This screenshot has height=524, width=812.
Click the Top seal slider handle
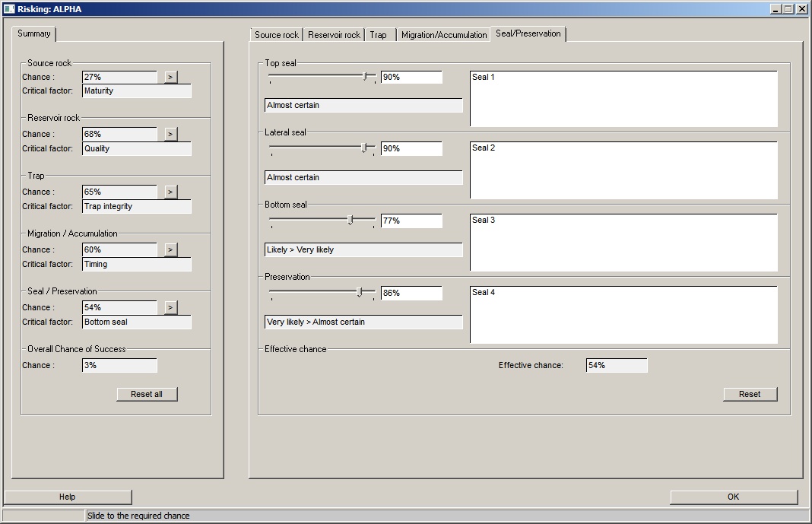click(x=366, y=76)
